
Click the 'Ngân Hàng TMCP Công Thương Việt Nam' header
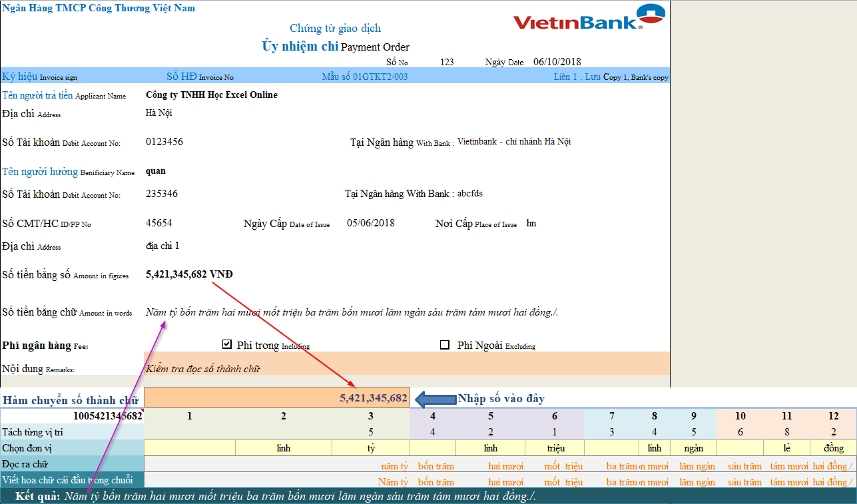[99, 9]
